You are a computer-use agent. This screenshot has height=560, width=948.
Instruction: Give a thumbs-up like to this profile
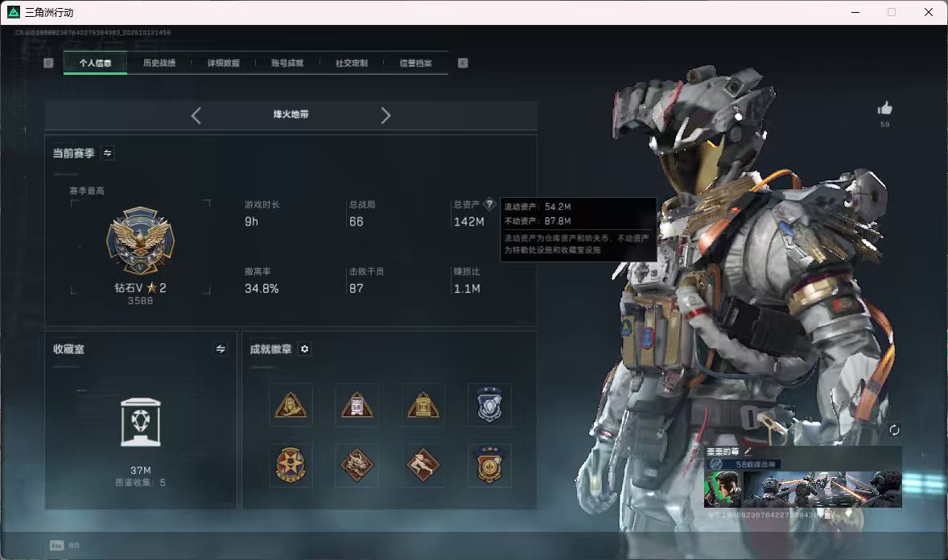884,109
